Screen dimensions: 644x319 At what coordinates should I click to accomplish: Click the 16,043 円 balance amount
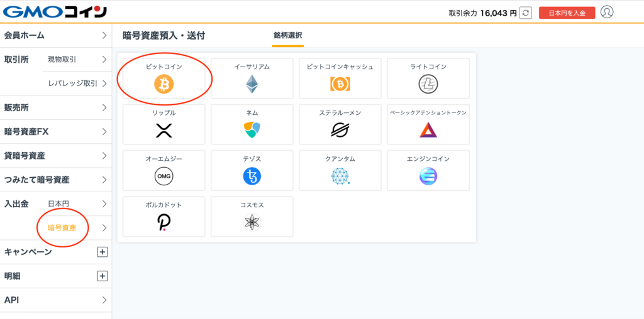(498, 13)
